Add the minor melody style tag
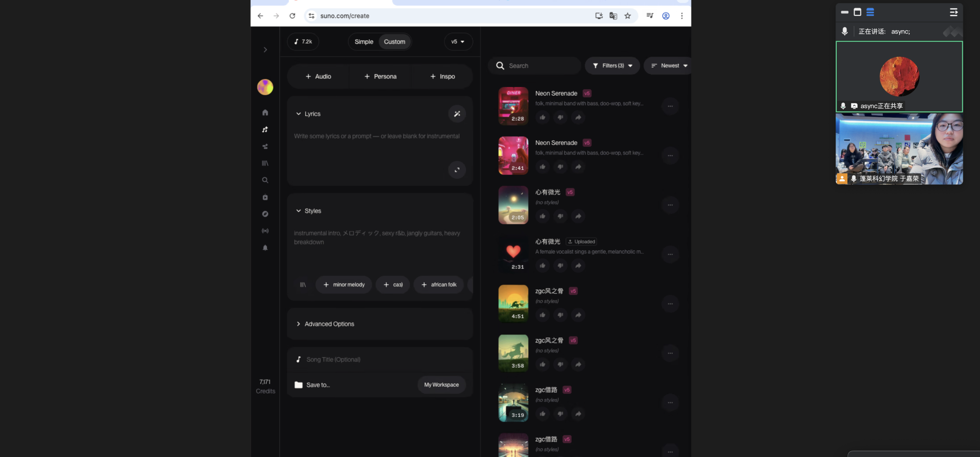This screenshot has height=457, width=980. point(344,285)
